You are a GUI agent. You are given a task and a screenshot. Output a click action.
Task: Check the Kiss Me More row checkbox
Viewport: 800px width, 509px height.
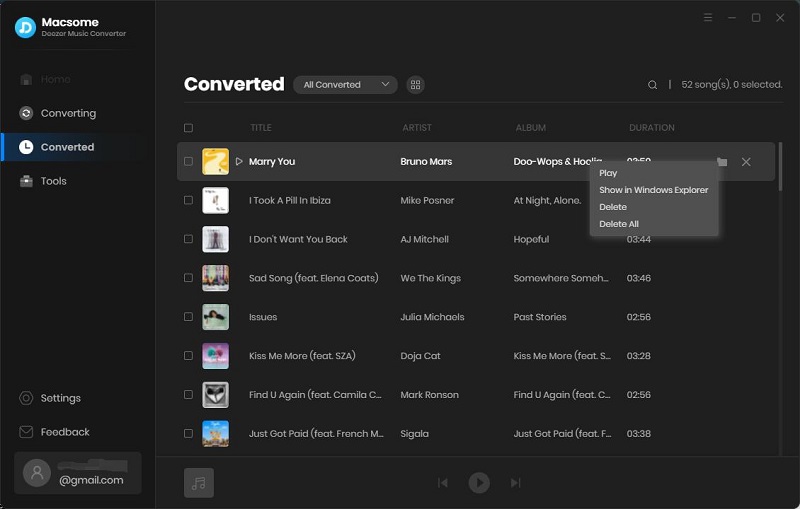188,355
